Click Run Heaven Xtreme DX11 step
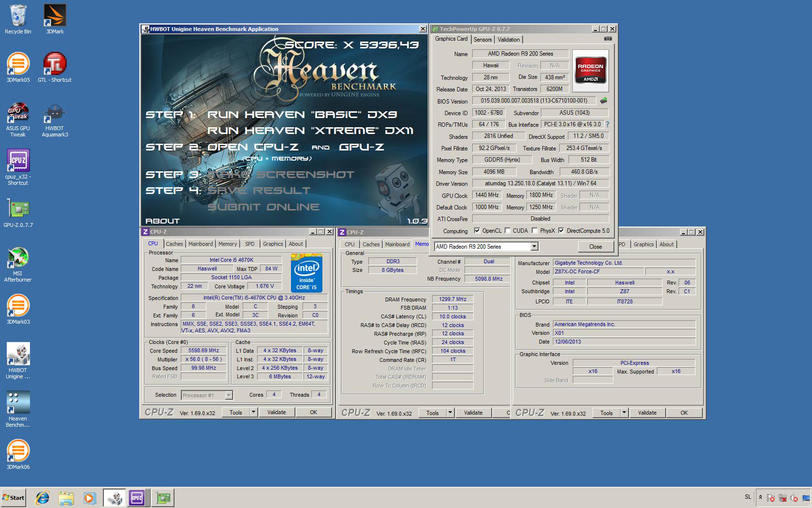This screenshot has height=508, width=812. [311, 131]
